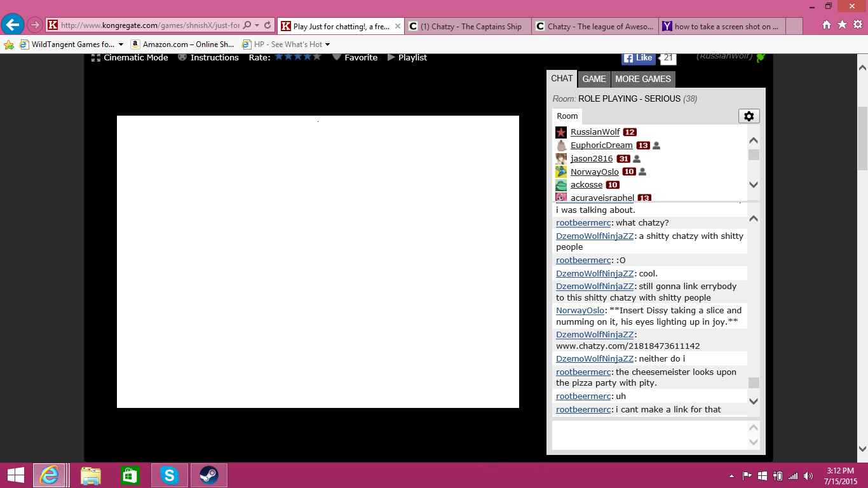Open the Playlist link
The width and height of the screenshot is (868, 488).
point(407,57)
